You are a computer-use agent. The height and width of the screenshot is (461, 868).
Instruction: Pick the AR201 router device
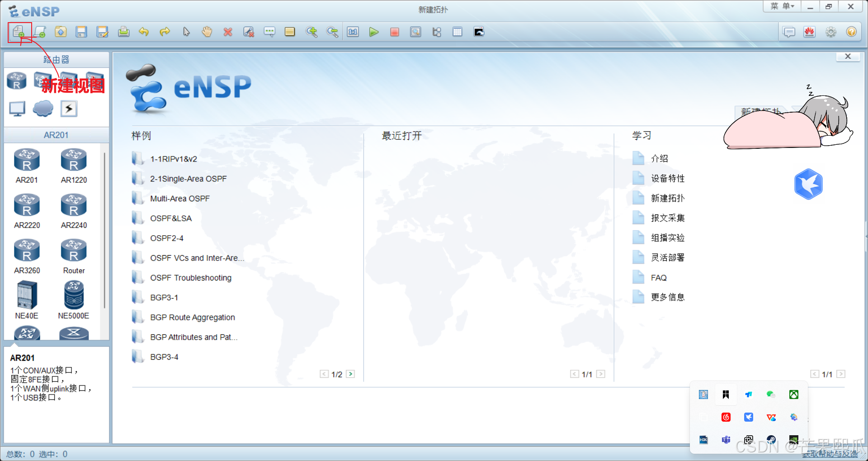(x=27, y=166)
